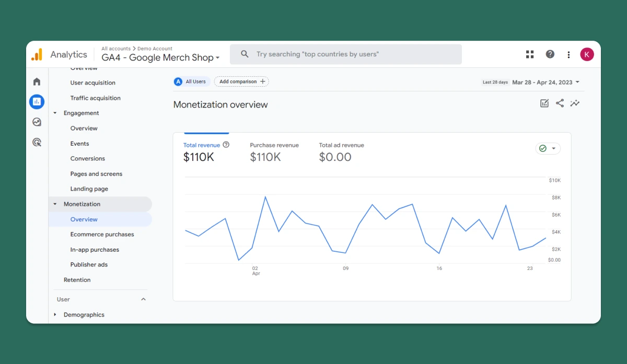627x364 pixels.
Task: Open the K account avatar
Action: 587,54
